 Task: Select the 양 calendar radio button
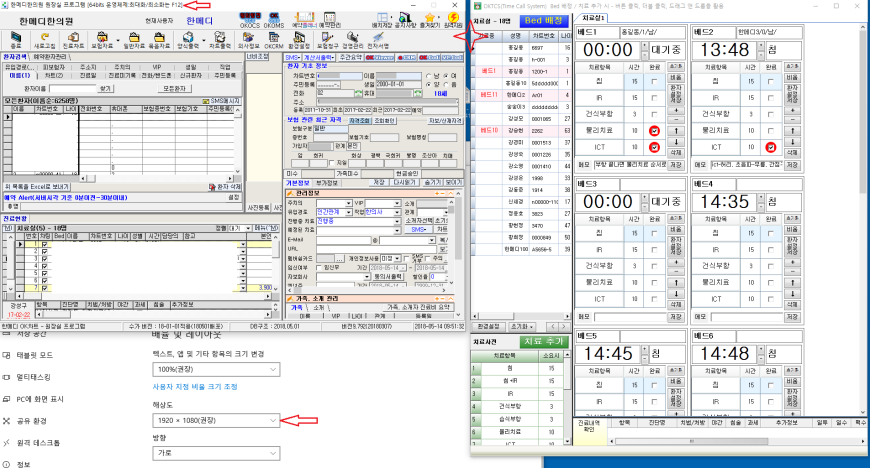coord(428,84)
